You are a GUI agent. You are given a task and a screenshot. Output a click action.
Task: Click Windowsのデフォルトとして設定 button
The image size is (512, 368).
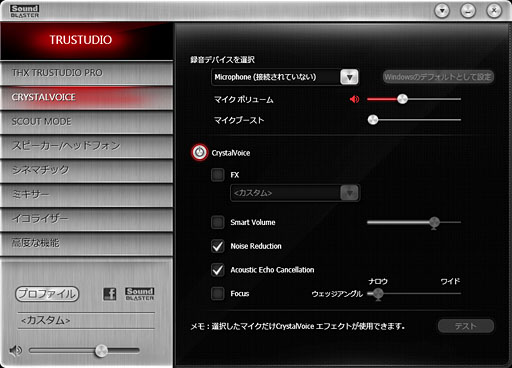(438, 77)
